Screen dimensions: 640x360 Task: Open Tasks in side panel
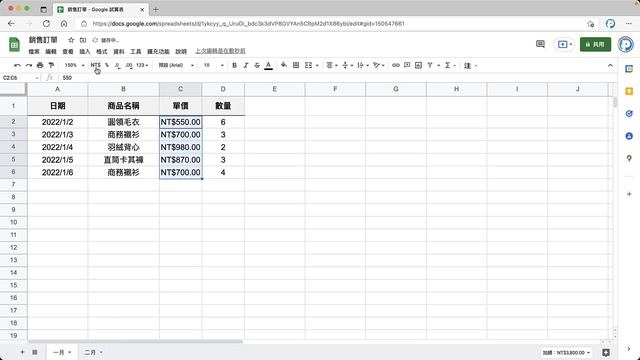point(629,113)
